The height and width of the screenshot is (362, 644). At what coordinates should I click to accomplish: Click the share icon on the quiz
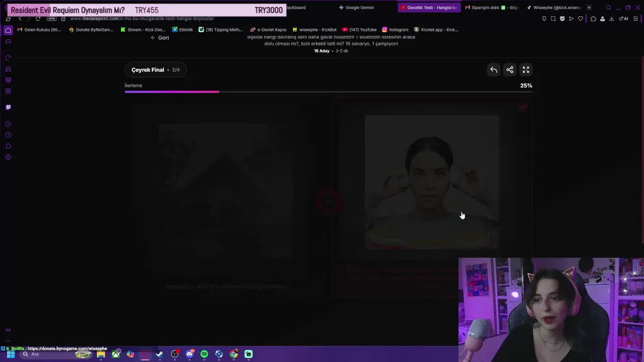point(510,70)
